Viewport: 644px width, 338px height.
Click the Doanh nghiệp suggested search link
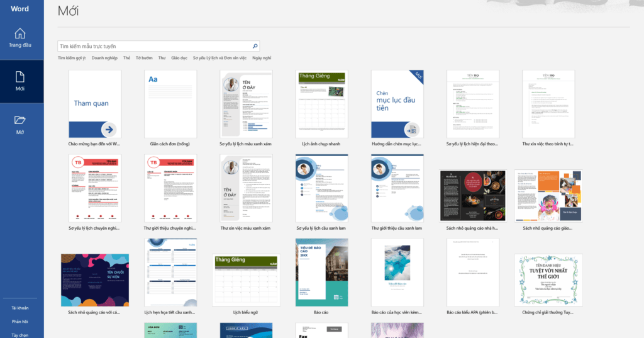(104, 58)
